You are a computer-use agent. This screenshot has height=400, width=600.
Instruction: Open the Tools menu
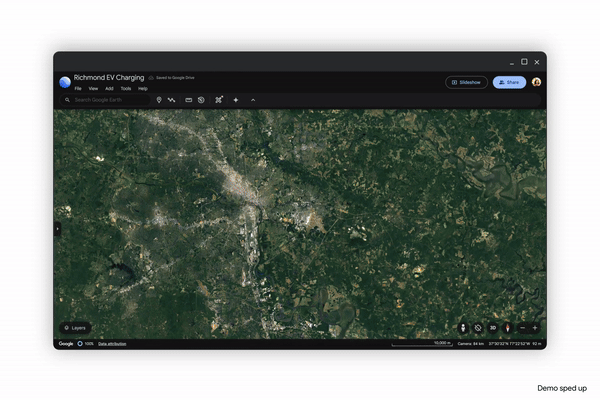point(126,89)
